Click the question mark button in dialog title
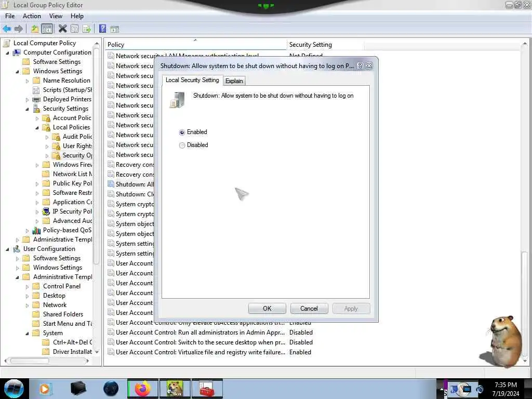 click(361, 66)
